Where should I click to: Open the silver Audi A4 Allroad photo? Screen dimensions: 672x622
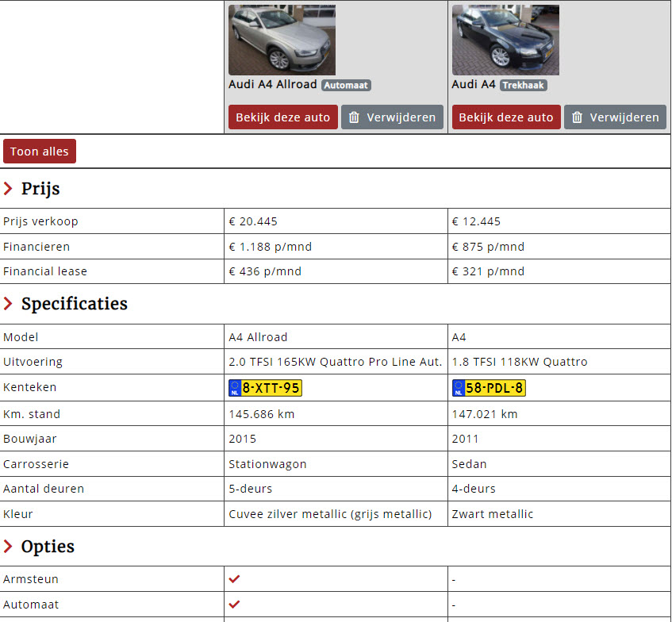coord(282,40)
